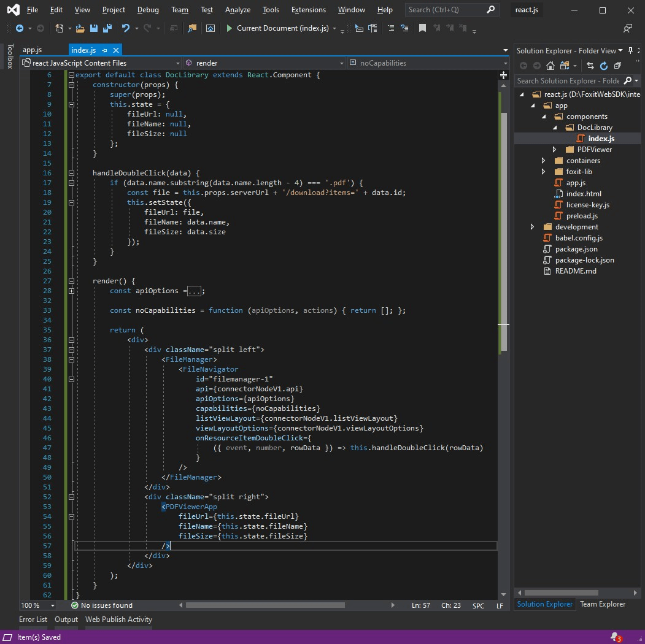645x644 pixels.
Task: Collapse the constructor block at line 7
Action: [x=71, y=85]
